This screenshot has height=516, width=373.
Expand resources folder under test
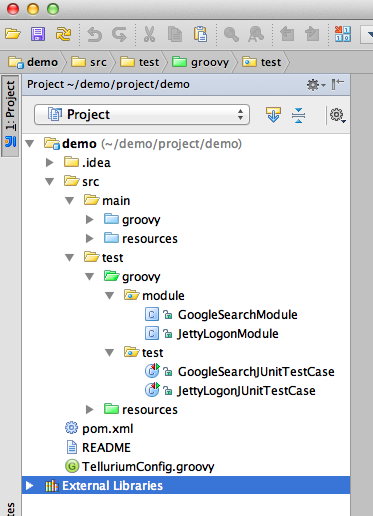(x=89, y=409)
